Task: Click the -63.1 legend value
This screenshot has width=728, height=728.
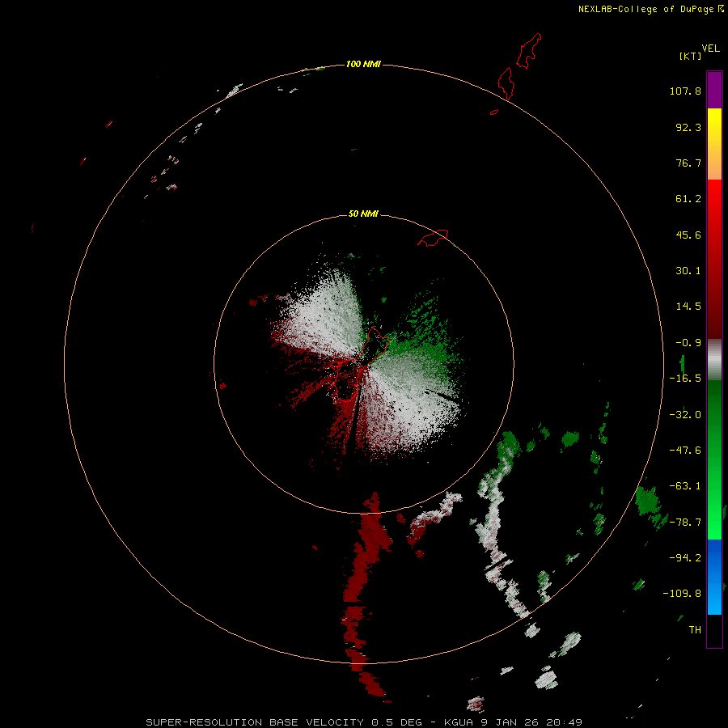Action: coord(685,486)
